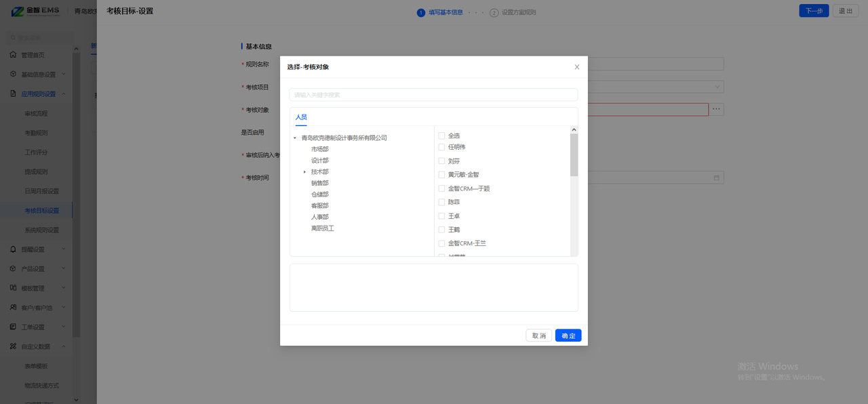Open 表单模板 menu item
Screen dimensions: 868x404
(36, 366)
